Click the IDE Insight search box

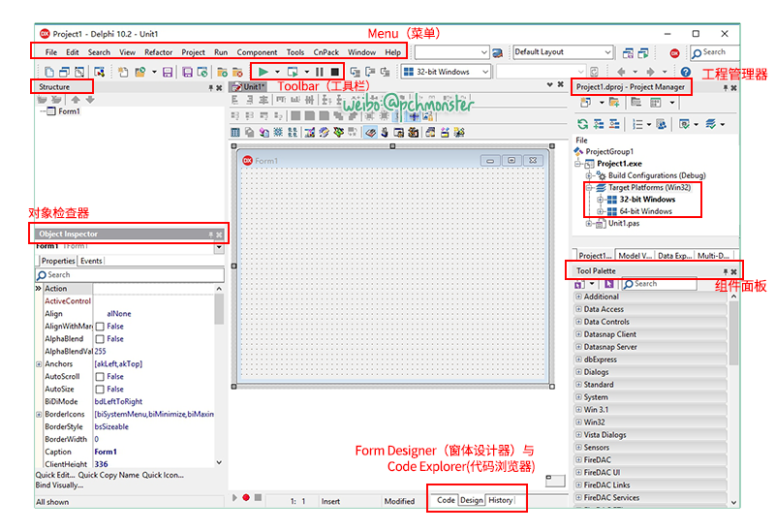tap(715, 52)
